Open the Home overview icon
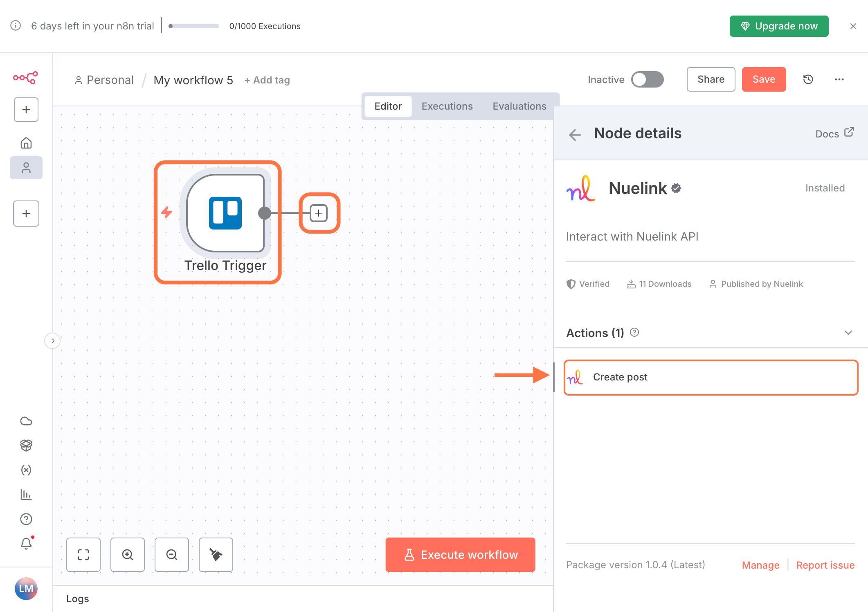868x612 pixels. (x=26, y=143)
